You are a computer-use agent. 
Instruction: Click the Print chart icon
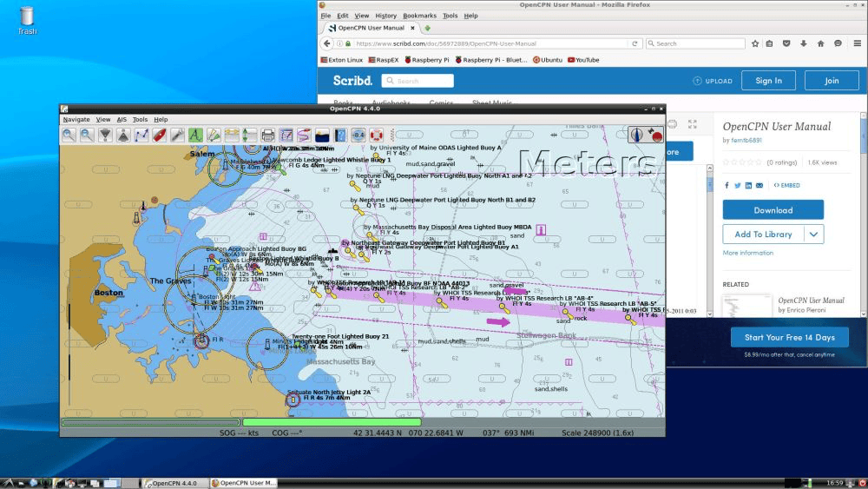click(268, 135)
